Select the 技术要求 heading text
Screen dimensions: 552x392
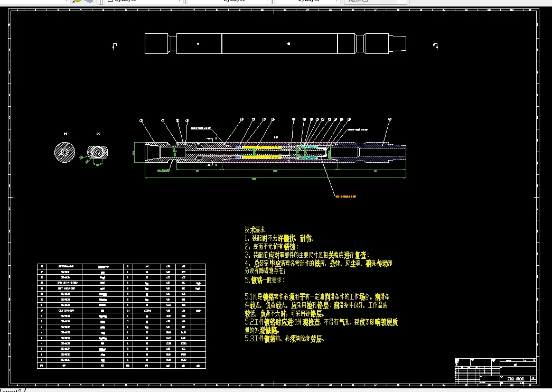click(255, 230)
